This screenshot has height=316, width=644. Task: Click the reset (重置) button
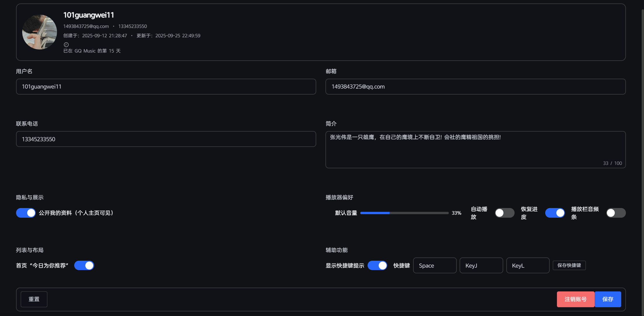(x=34, y=299)
